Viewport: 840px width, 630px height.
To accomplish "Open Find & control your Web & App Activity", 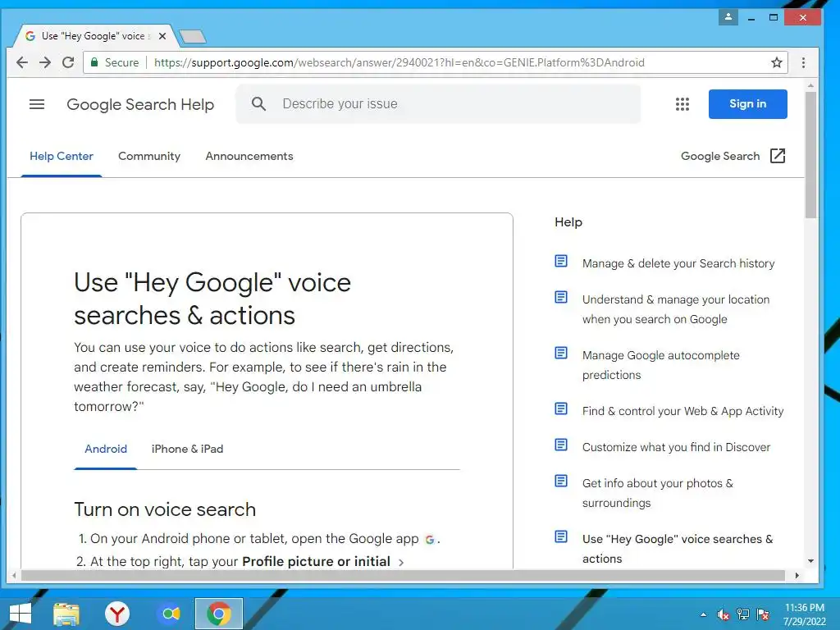I will pyautogui.click(x=683, y=411).
